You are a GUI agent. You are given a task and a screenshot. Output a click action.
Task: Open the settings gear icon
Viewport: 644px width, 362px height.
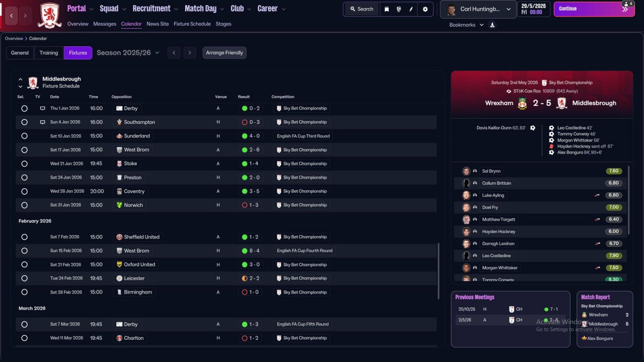[425, 9]
